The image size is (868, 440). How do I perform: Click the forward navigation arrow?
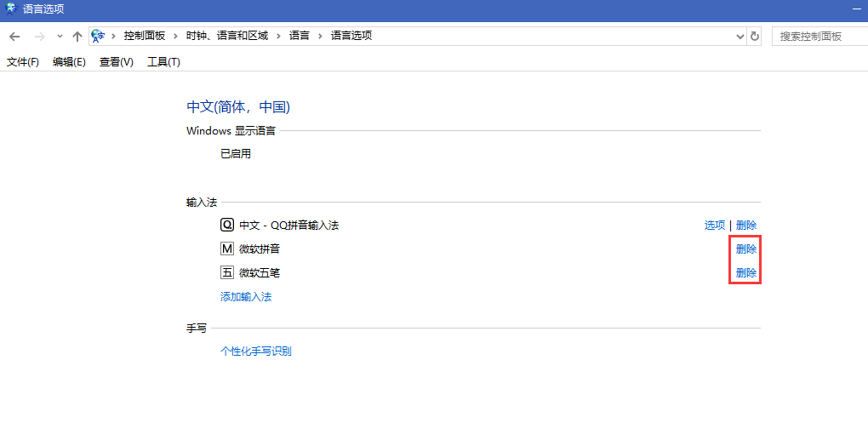pyautogui.click(x=39, y=37)
